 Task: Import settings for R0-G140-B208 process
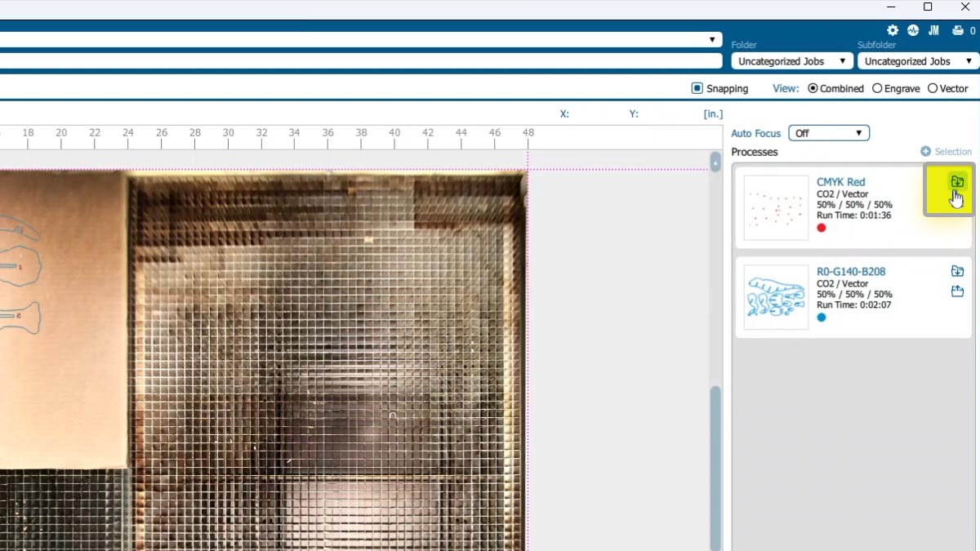pyautogui.click(x=957, y=271)
